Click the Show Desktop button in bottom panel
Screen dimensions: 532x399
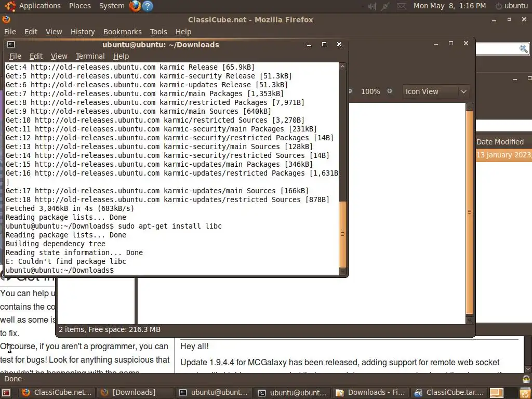point(6,393)
